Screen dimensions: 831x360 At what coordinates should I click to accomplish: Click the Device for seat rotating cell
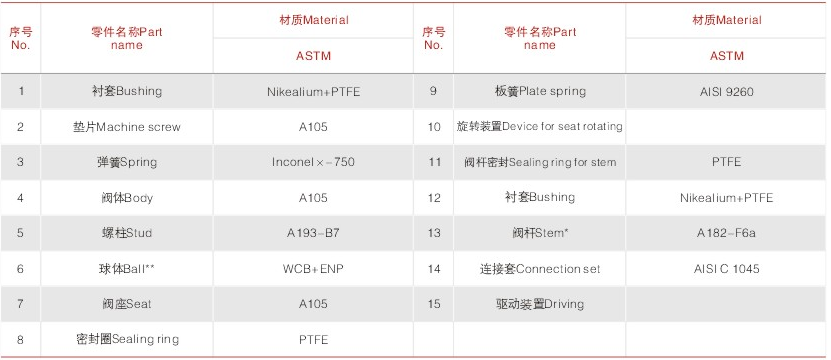pyautogui.click(x=540, y=127)
